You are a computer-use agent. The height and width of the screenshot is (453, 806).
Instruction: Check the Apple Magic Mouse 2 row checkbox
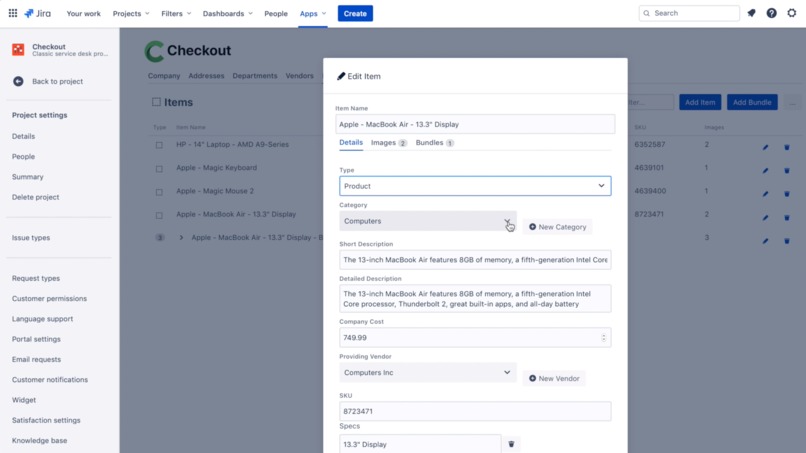159,192
